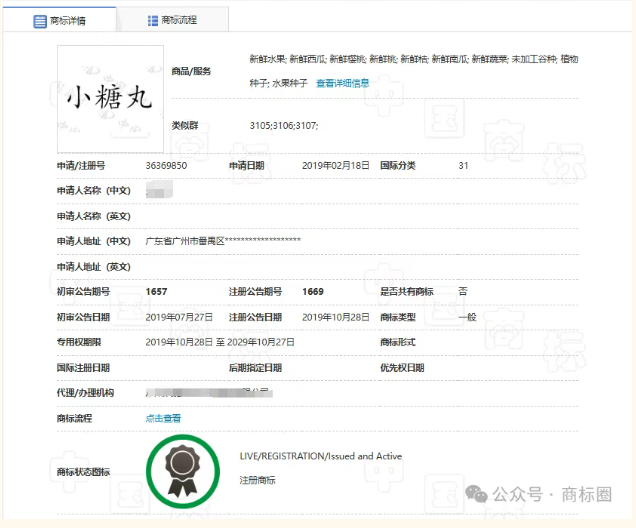Image resolution: width=636 pixels, height=528 pixels.
Task: Click the exclusive rights period date range
Action: pyautogui.click(x=220, y=342)
